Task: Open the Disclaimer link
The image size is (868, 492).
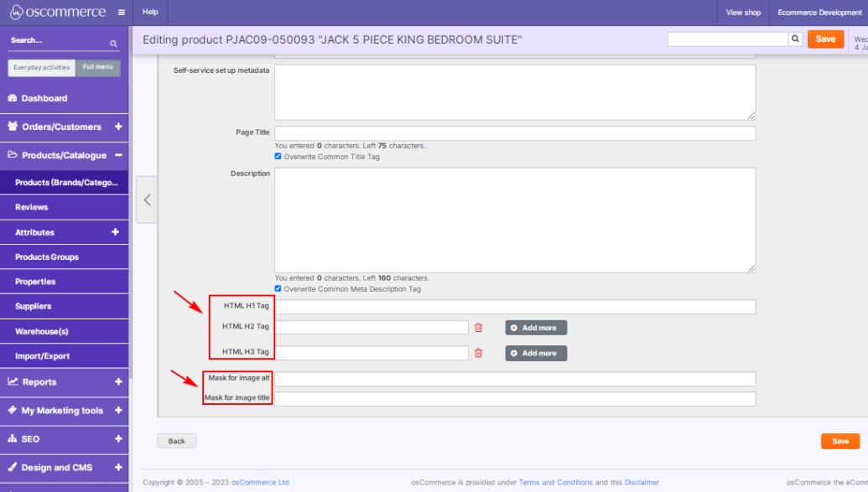Action: pos(642,482)
